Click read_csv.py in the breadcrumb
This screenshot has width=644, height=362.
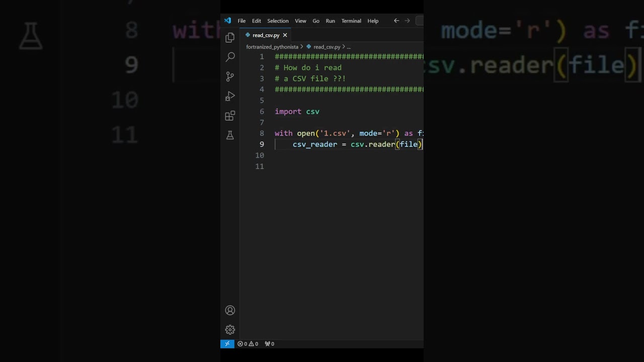pos(327,47)
